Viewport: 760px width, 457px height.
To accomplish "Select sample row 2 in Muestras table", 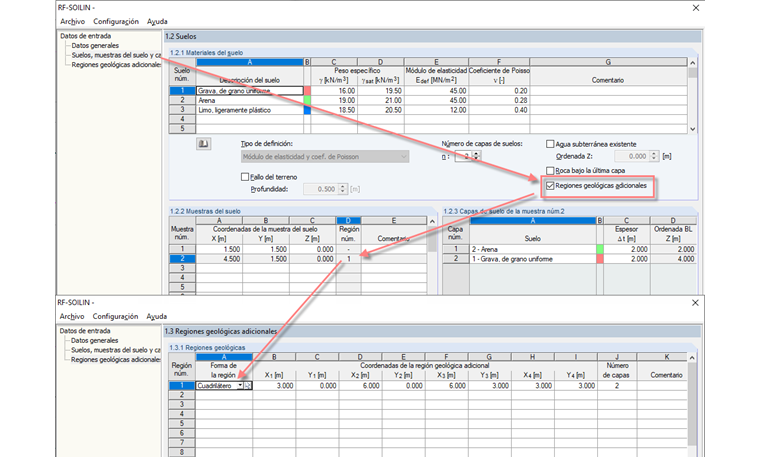I will (x=182, y=259).
